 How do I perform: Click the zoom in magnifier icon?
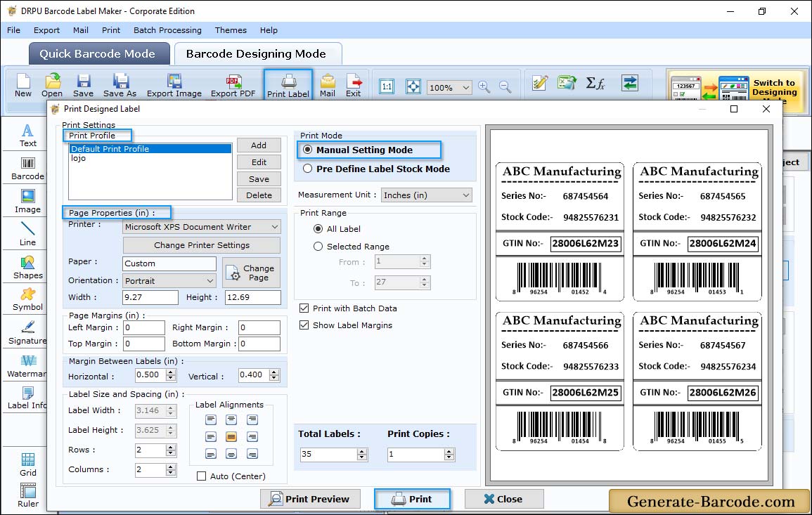coord(484,87)
